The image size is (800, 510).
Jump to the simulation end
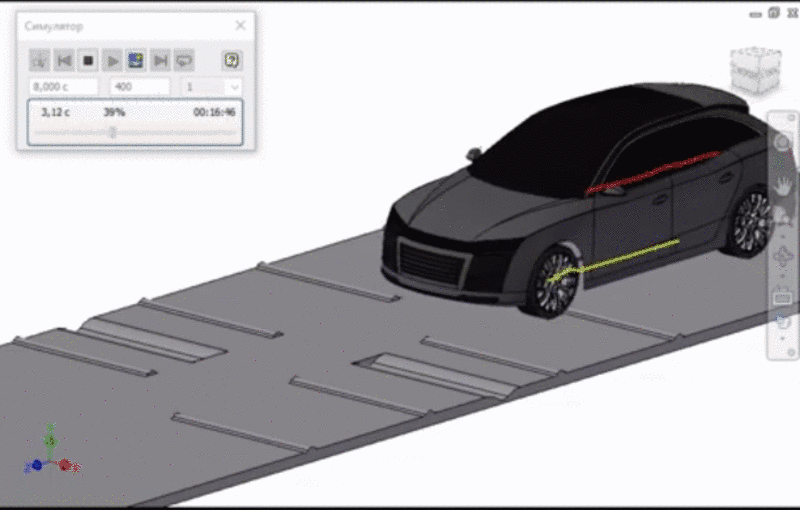pyautogui.click(x=160, y=61)
